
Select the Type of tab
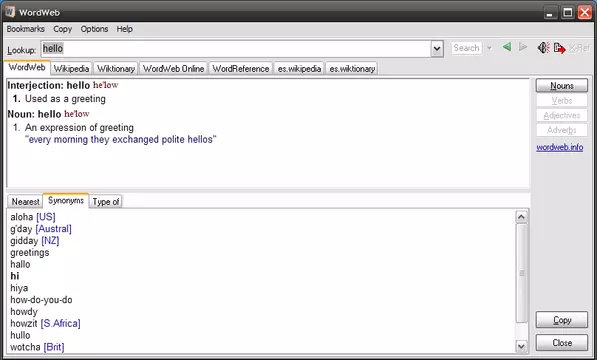pyautogui.click(x=106, y=201)
